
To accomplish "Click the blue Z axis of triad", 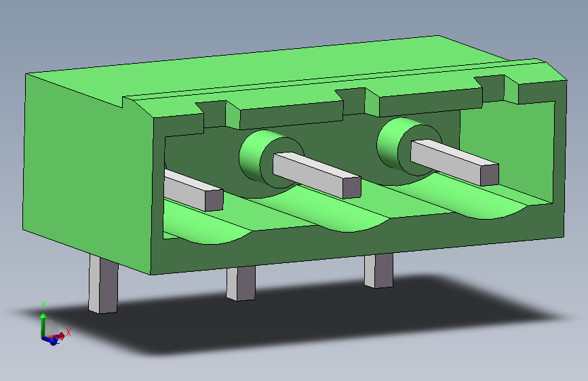I will point(50,340).
